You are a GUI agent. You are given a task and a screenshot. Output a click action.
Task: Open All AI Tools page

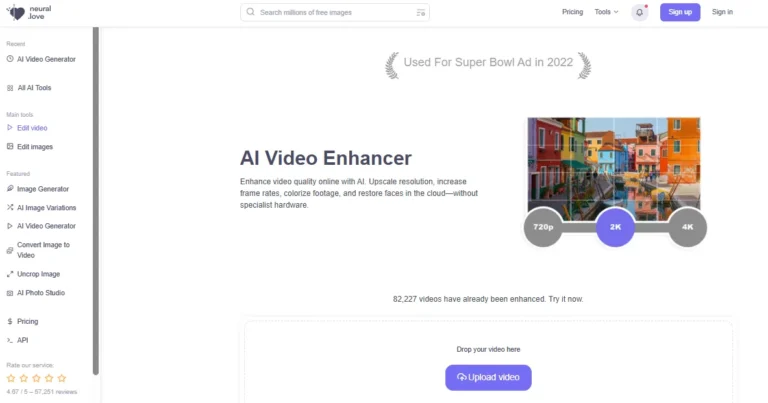(x=34, y=88)
